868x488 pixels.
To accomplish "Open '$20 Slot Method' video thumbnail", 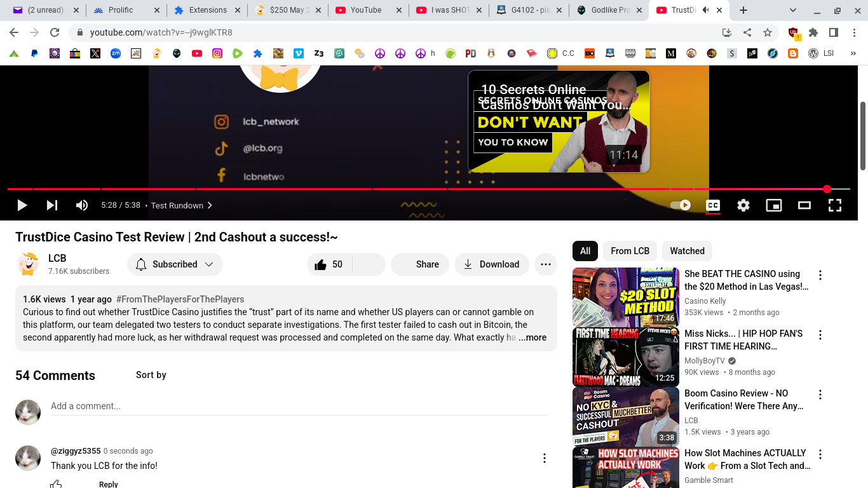I will point(626,297).
